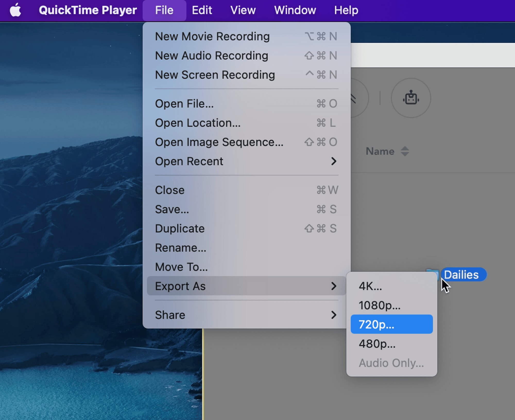
Task: Choose the 4K export option
Action: [x=371, y=286]
